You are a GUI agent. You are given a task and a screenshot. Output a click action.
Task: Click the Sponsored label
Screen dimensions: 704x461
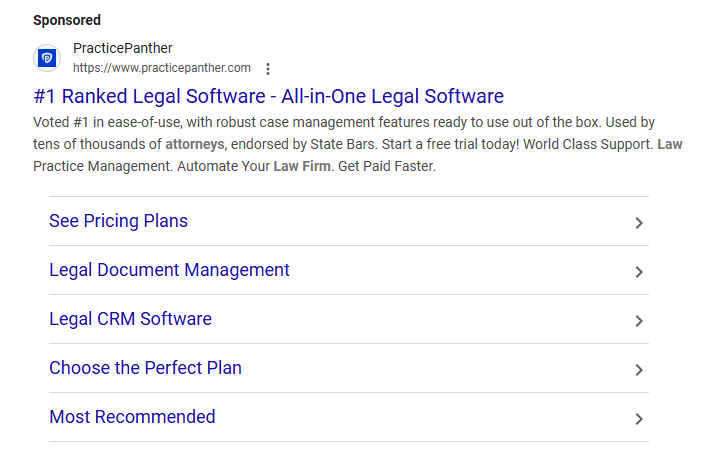(x=67, y=20)
